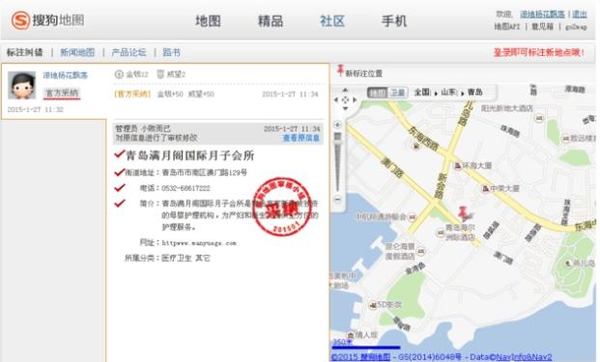Image resolution: width=600 pixels, height=362 pixels.
Task: Click the 新标注位置 pushpin icon
Action: click(x=340, y=71)
